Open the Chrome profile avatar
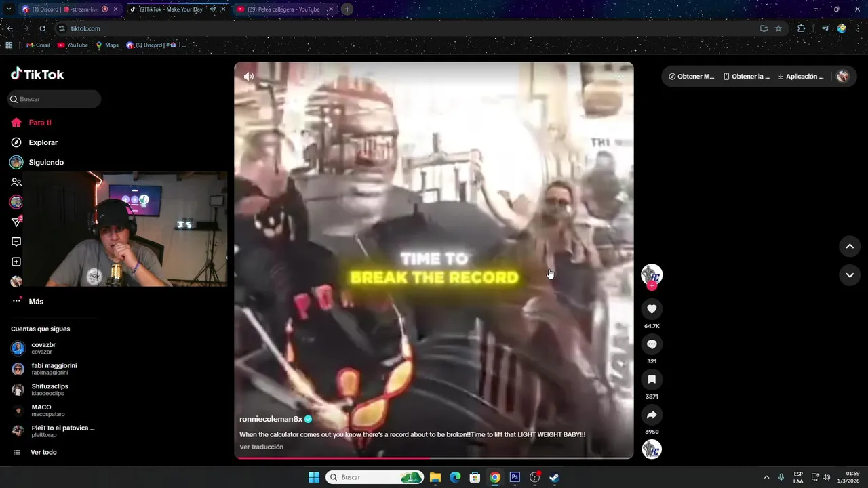This screenshot has width=868, height=488. [842, 28]
